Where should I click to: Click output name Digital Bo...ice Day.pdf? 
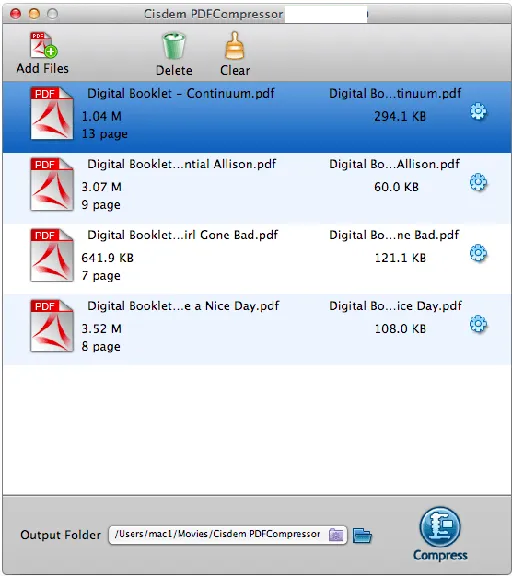(395, 306)
